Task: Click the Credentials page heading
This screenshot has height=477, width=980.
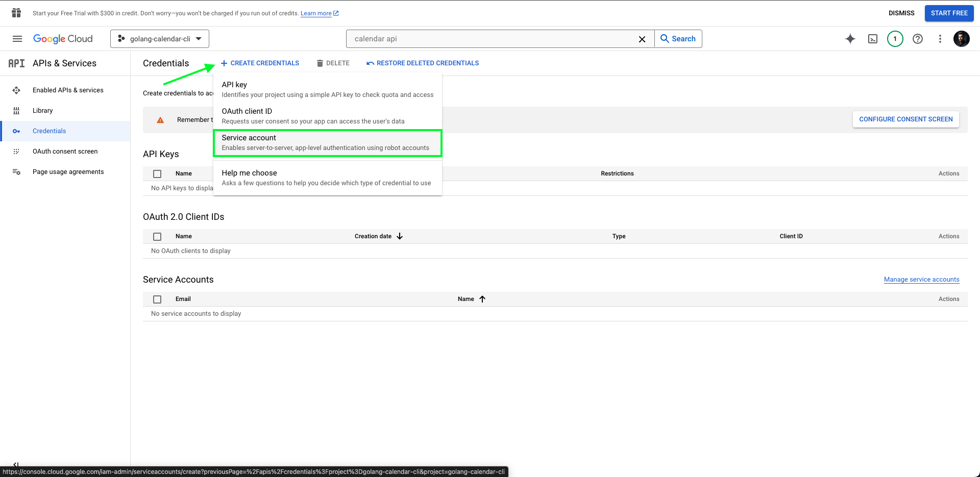Action: click(166, 63)
